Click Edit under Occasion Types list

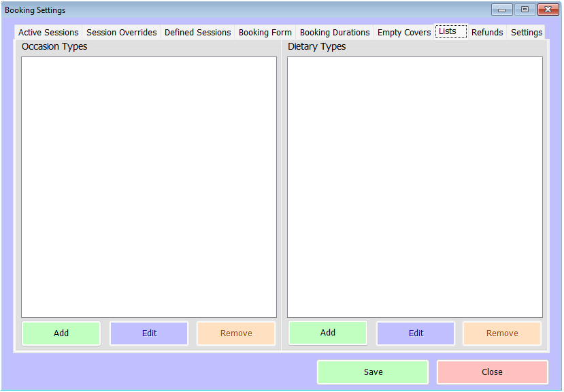pyautogui.click(x=149, y=333)
